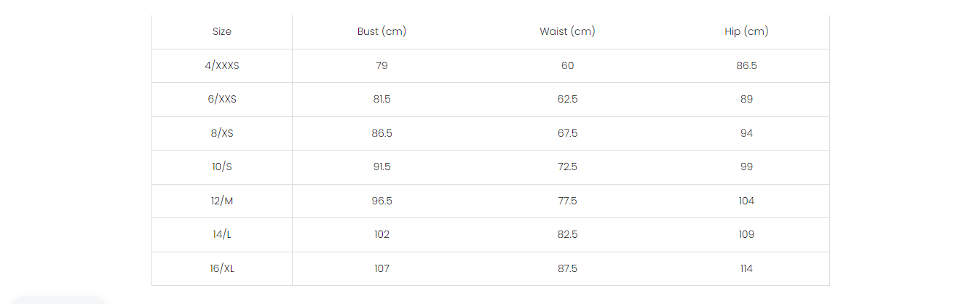Click the Size column header

tap(222, 31)
